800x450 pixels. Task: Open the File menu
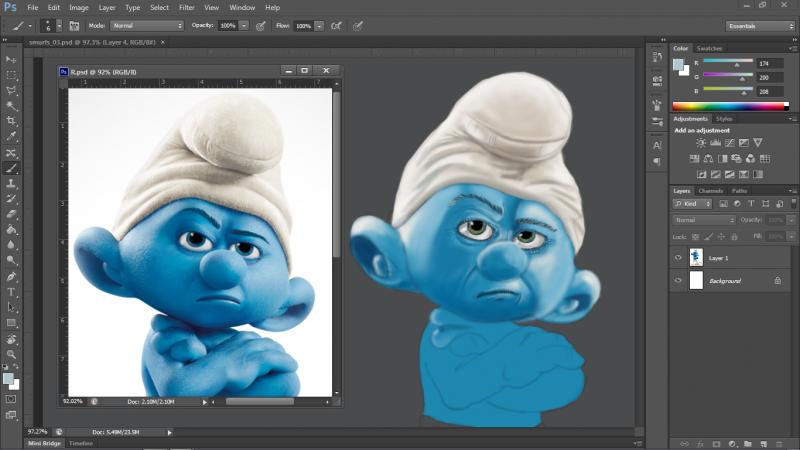pyautogui.click(x=33, y=8)
